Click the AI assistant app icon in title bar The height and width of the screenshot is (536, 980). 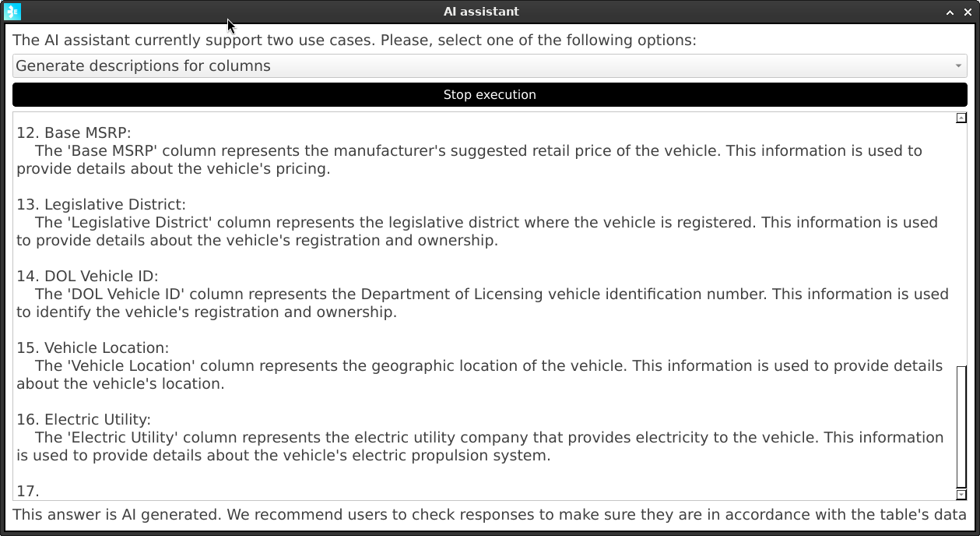12,12
